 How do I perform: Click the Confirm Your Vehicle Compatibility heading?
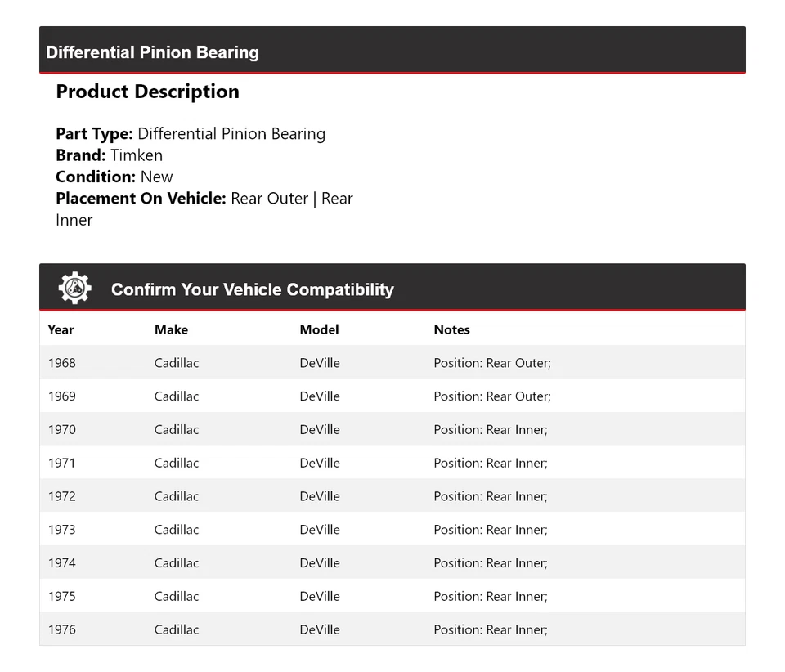(x=252, y=289)
